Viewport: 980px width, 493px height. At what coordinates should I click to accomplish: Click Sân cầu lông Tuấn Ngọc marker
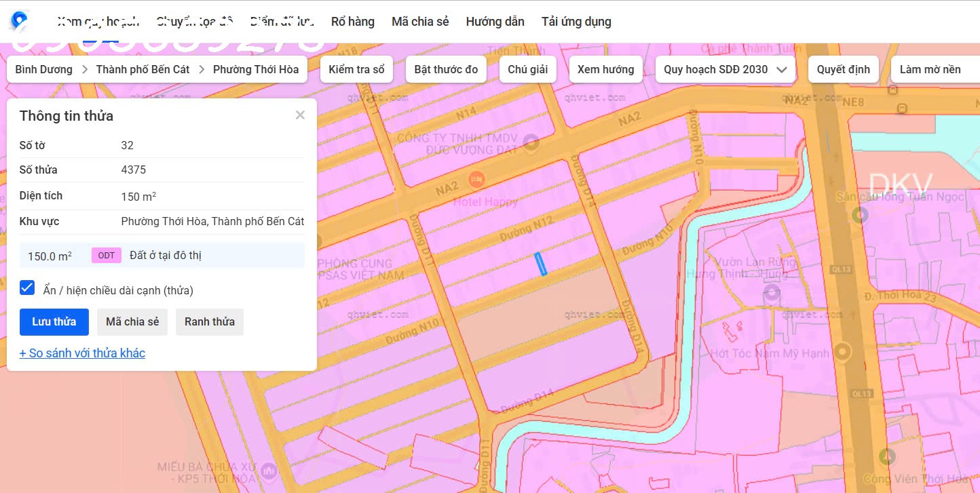[x=861, y=216]
